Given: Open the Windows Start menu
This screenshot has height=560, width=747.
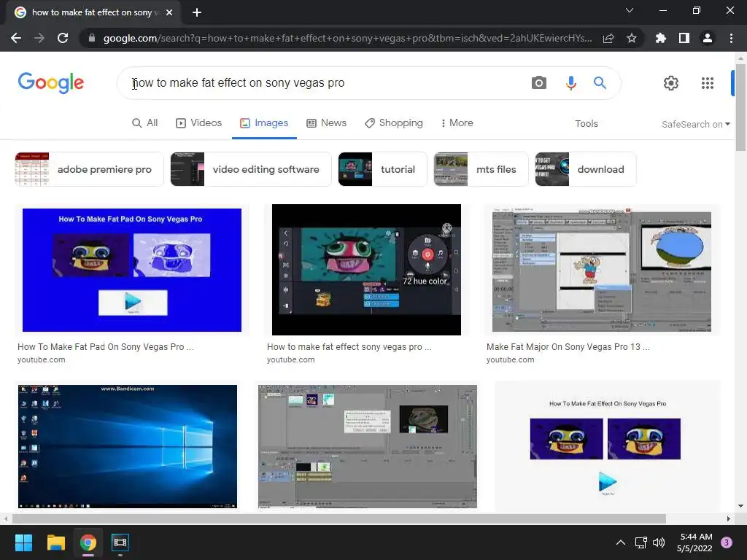Looking at the screenshot, I should [x=23, y=542].
